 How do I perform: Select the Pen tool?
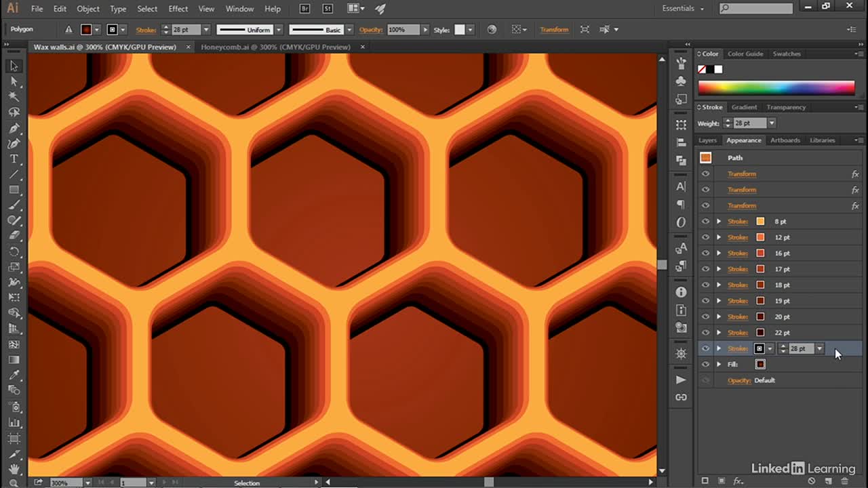click(x=14, y=128)
